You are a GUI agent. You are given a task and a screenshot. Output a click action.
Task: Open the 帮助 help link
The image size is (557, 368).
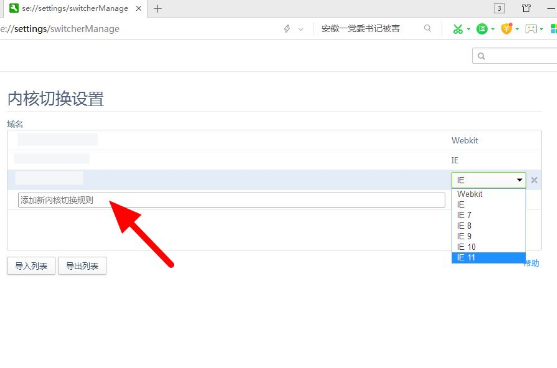[532, 263]
